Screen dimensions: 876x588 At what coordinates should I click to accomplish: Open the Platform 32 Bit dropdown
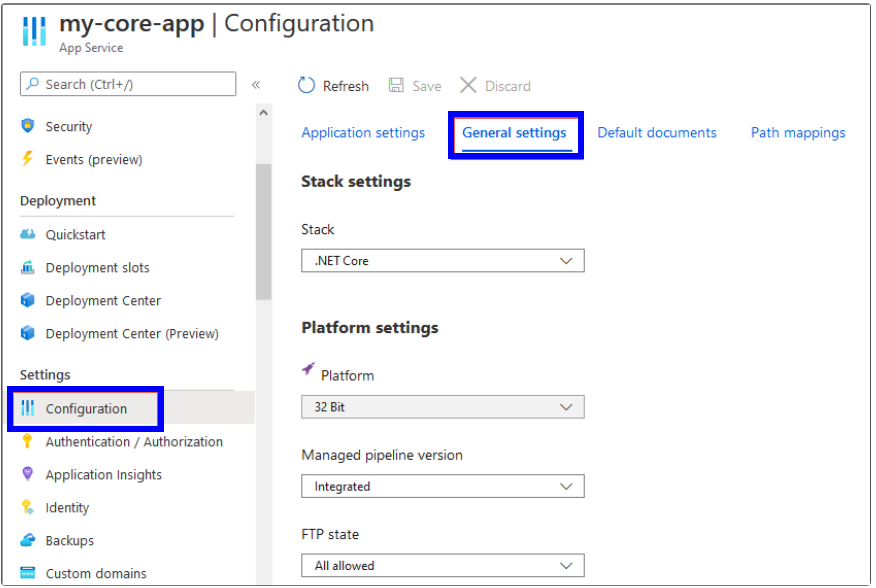[442, 407]
